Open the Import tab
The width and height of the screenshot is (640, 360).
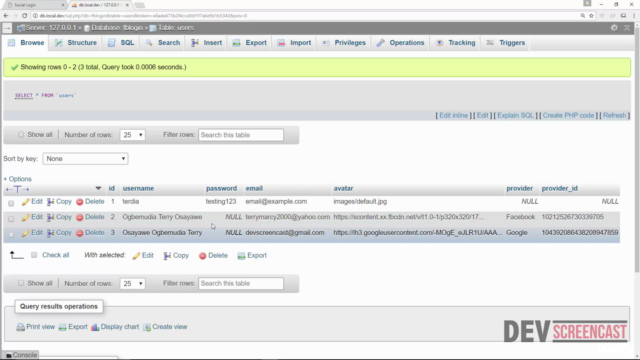[294, 43]
